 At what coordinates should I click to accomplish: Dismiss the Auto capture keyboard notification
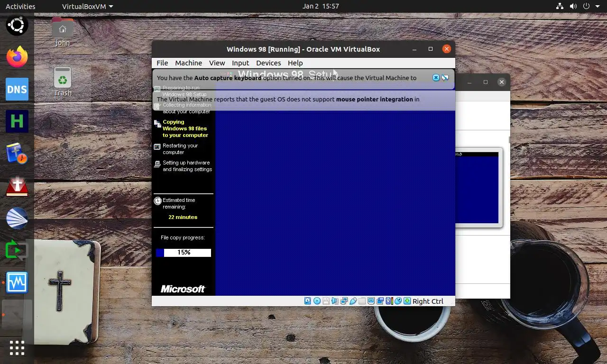[436, 78]
